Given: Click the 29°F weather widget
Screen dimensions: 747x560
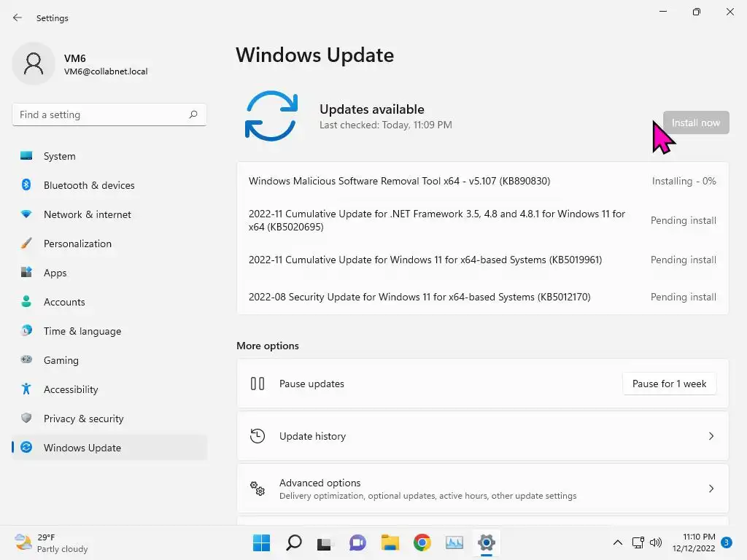Looking at the screenshot, I should click(x=52, y=542).
